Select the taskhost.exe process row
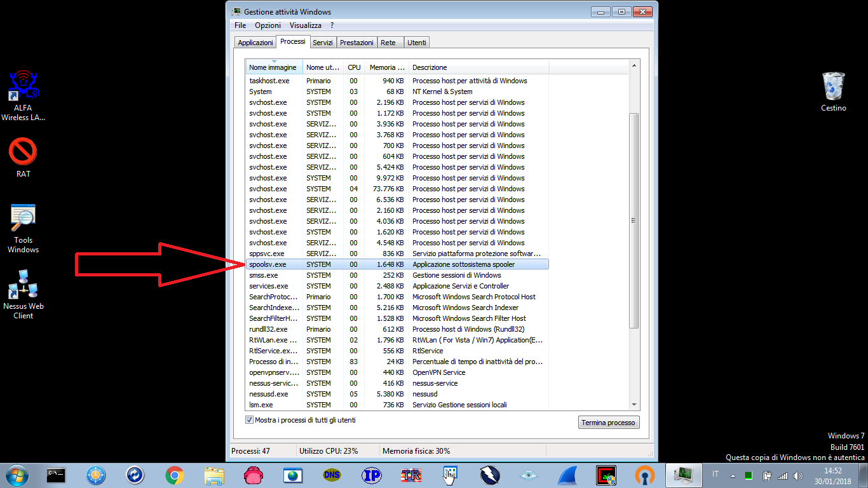The width and height of the screenshot is (868, 488). pyautogui.click(x=397, y=81)
